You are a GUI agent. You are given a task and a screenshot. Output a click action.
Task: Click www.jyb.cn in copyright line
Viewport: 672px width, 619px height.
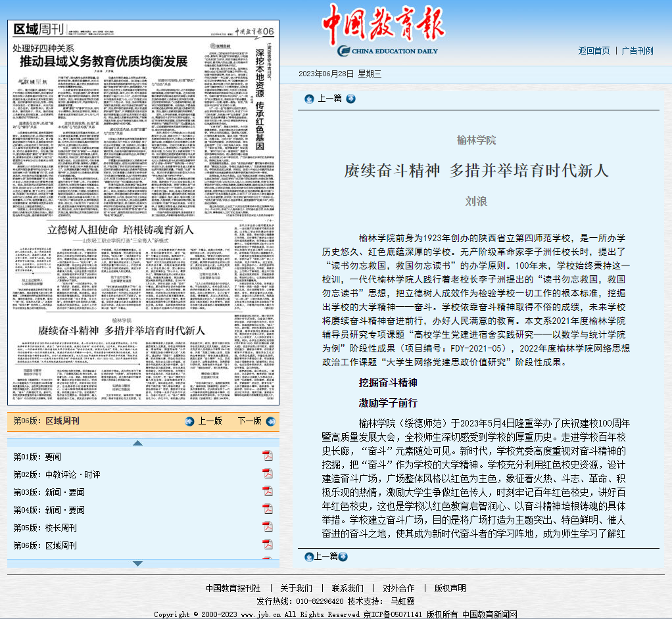point(261,614)
